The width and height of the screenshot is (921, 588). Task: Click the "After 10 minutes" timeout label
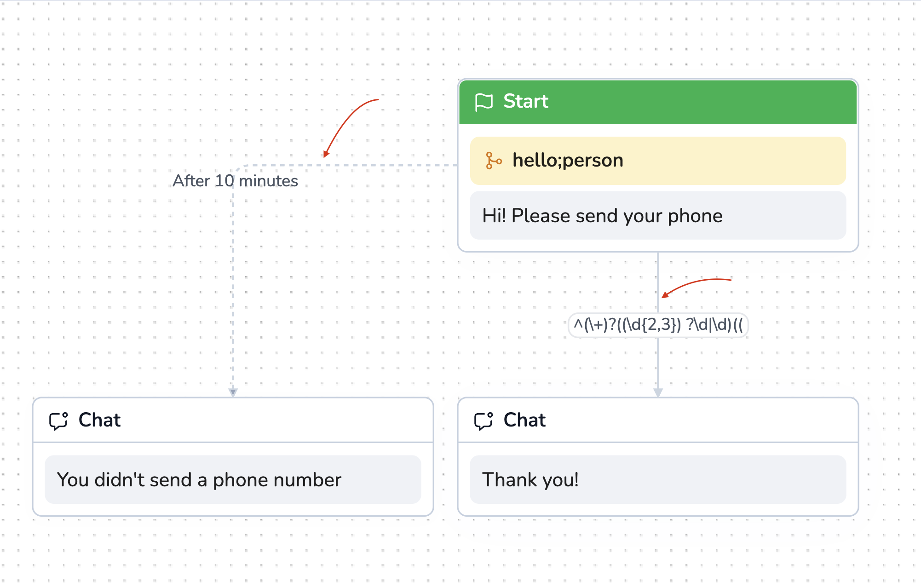click(235, 181)
